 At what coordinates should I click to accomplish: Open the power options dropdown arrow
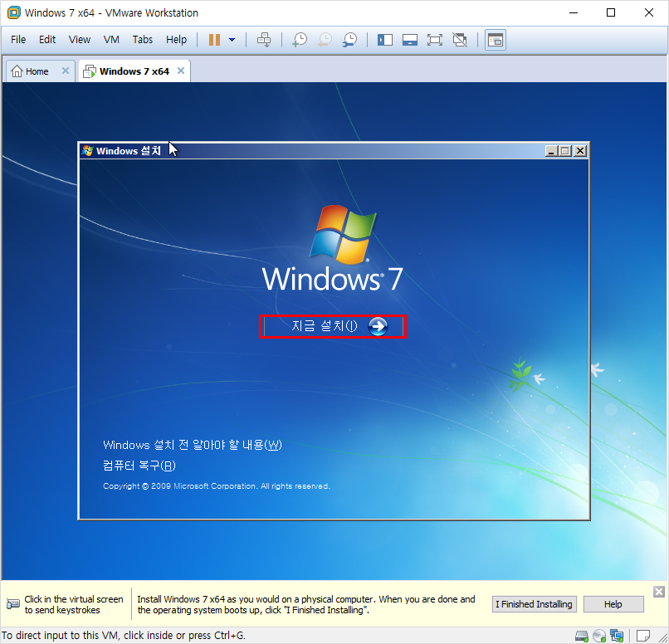pyautogui.click(x=232, y=40)
